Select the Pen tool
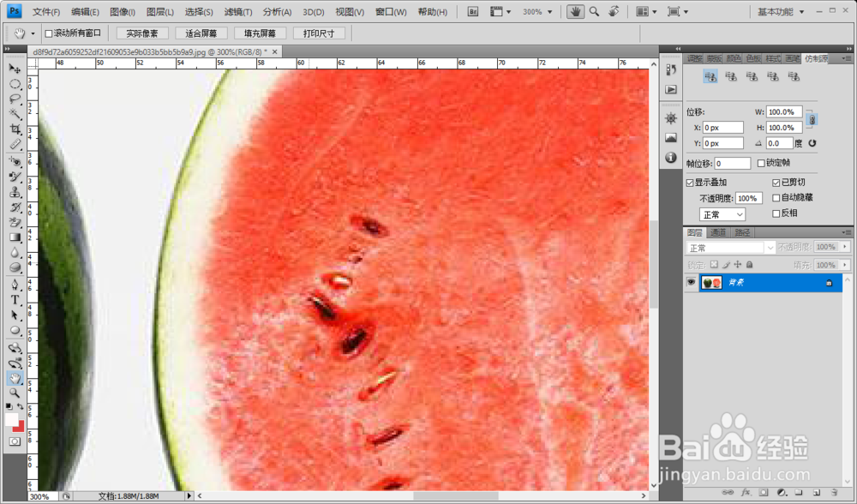 coord(15,285)
